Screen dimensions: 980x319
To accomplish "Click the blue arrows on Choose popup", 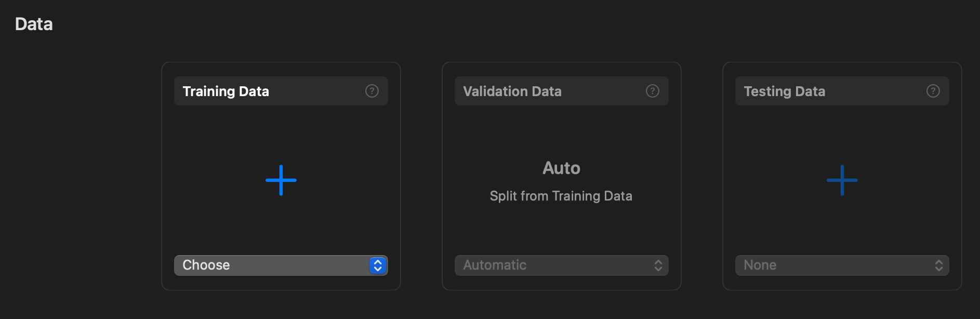I will tap(378, 265).
